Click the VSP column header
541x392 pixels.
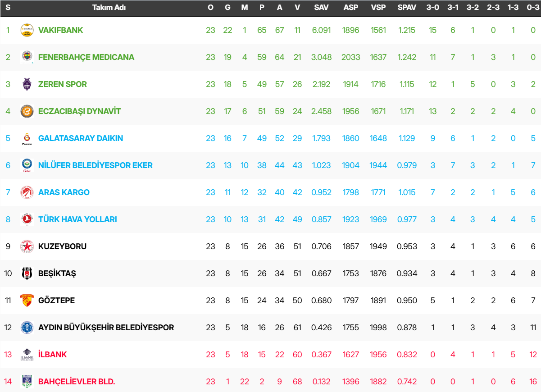[x=378, y=8]
